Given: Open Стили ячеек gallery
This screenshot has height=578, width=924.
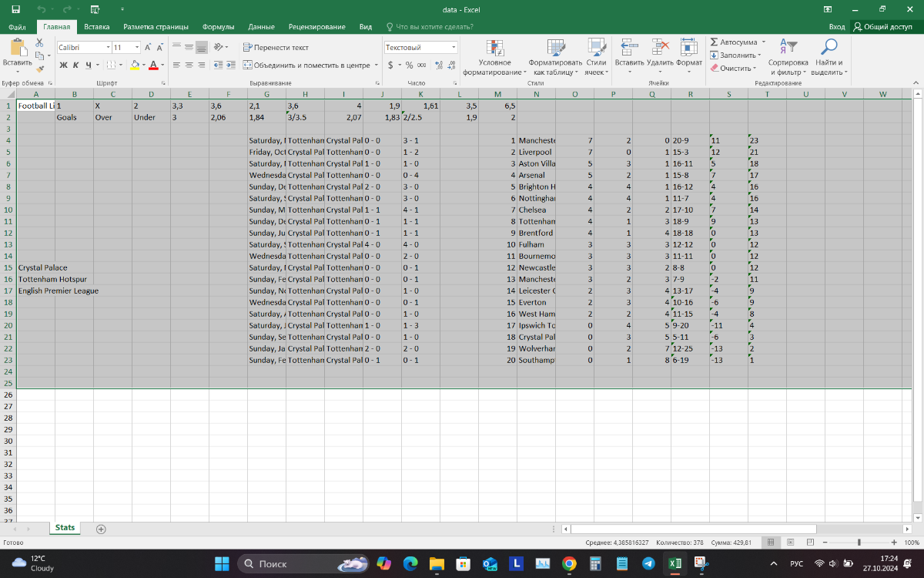Looking at the screenshot, I should tap(596, 56).
